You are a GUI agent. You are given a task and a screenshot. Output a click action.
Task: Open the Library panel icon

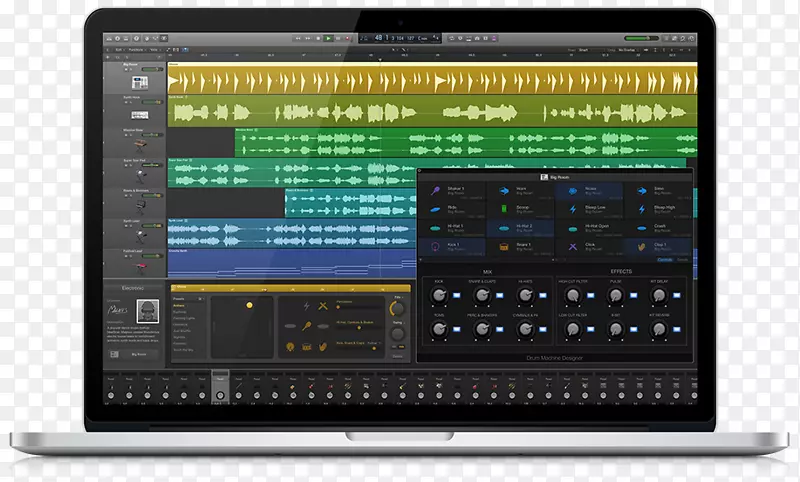point(109,38)
